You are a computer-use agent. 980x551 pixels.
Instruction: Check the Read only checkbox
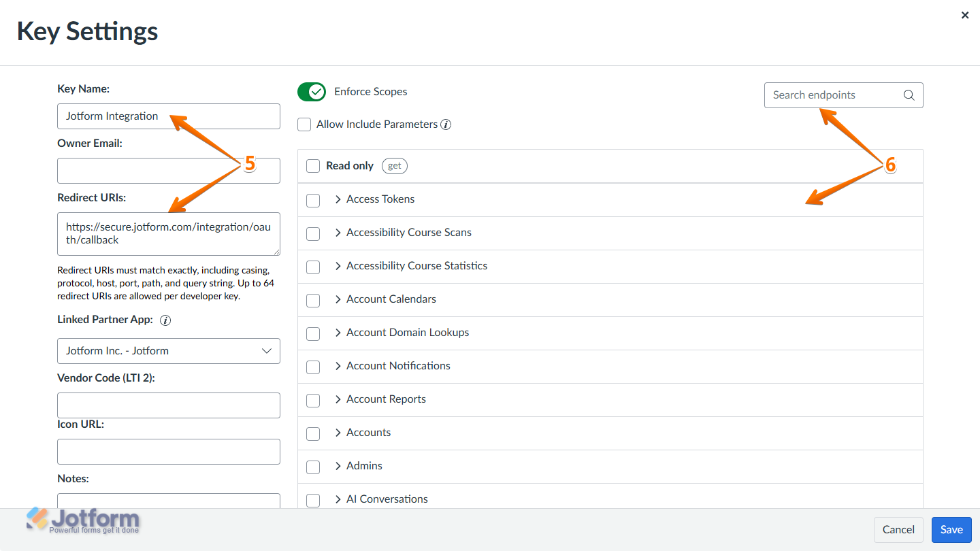313,166
